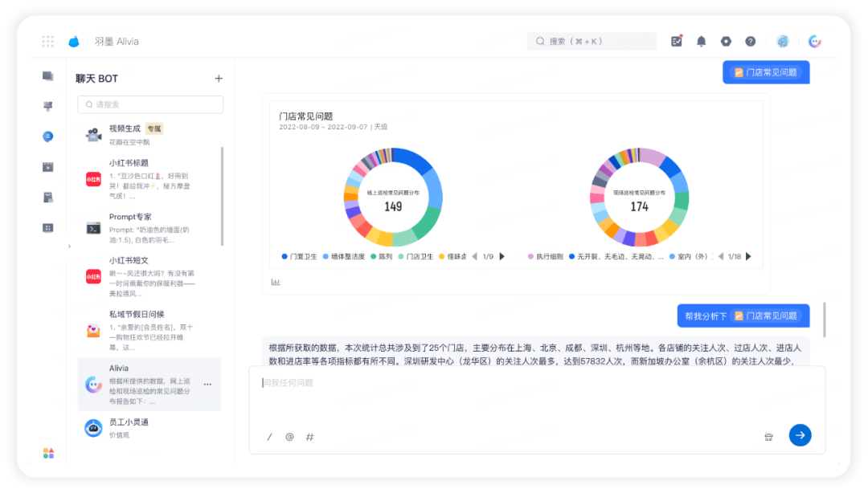The width and height of the screenshot is (868, 493).
Task: Toggle 门面卫生 legend item
Action: pos(300,257)
